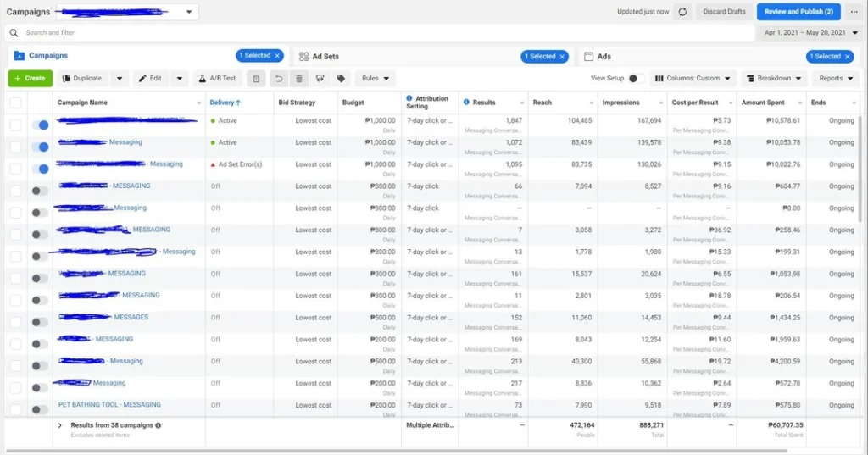Screen dimensions: 868x455
Task: Click the Ends column header
Action: [x=818, y=103]
